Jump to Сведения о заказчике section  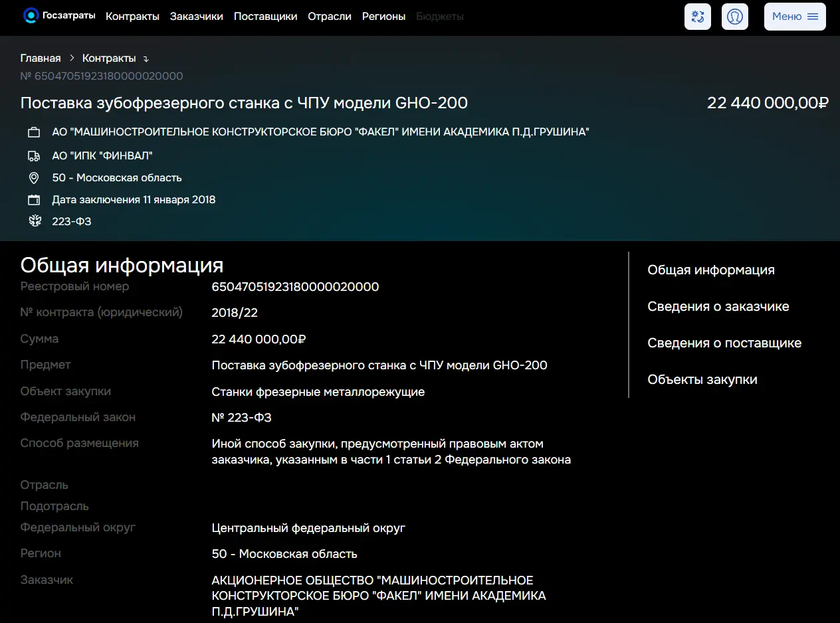718,306
